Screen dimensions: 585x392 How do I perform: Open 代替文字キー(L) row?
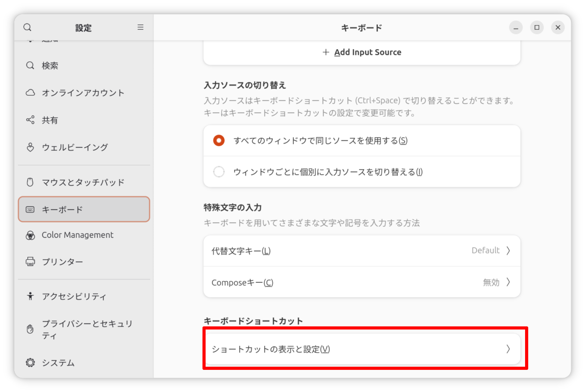point(362,251)
